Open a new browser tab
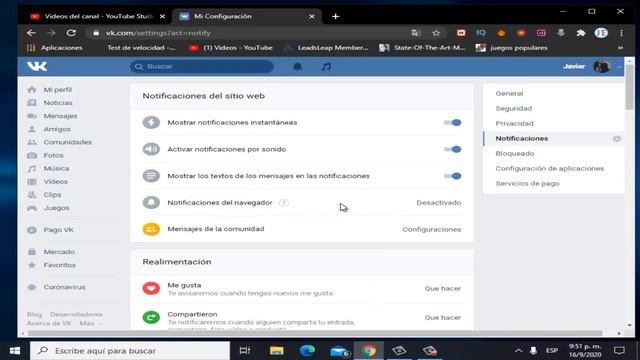Image resolution: width=640 pixels, height=360 pixels. tap(336, 16)
